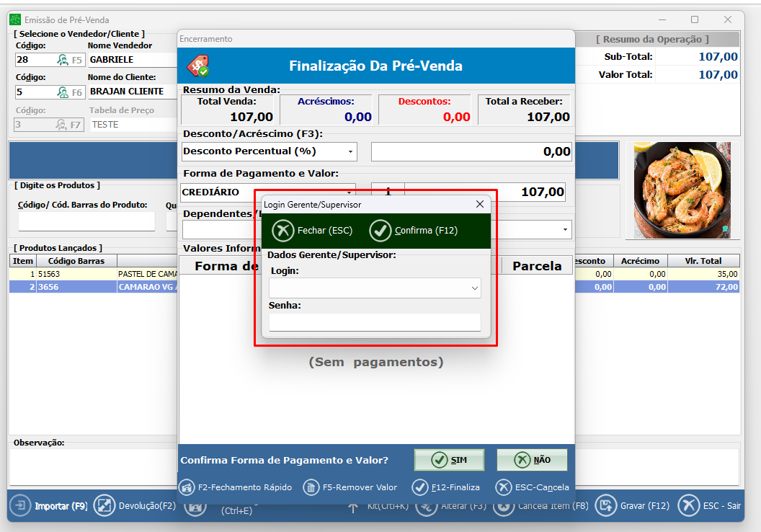
Task: Open the CREDIÁRIO payment method dropdown
Action: (x=350, y=192)
